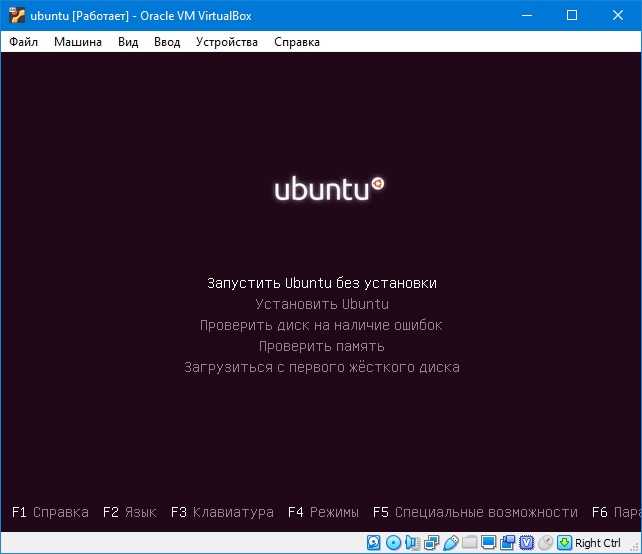The image size is (642, 554).
Task: Click the VirtualBox icon in the title bar
Action: [x=16, y=16]
